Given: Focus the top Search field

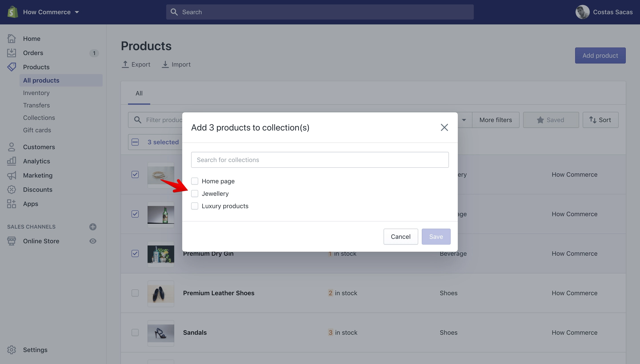Looking at the screenshot, I should click(320, 12).
